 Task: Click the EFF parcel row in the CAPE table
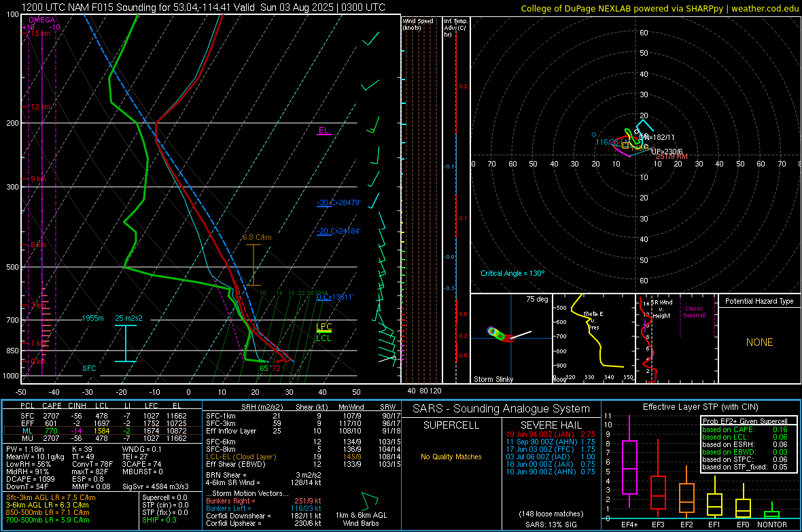(x=103, y=423)
